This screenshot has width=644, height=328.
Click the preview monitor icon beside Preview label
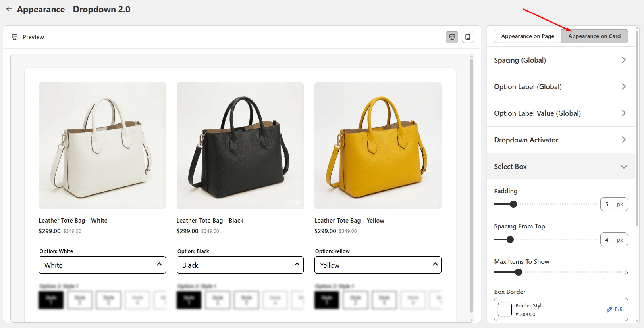click(15, 37)
